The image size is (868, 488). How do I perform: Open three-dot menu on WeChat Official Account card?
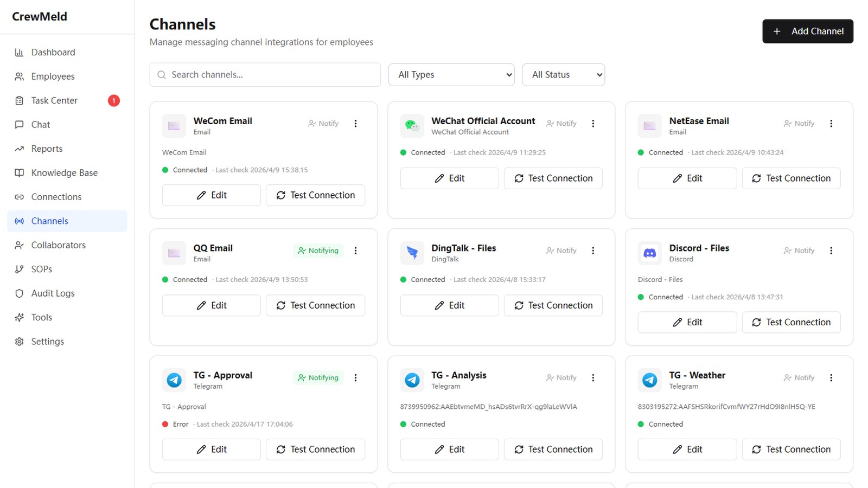tap(593, 124)
